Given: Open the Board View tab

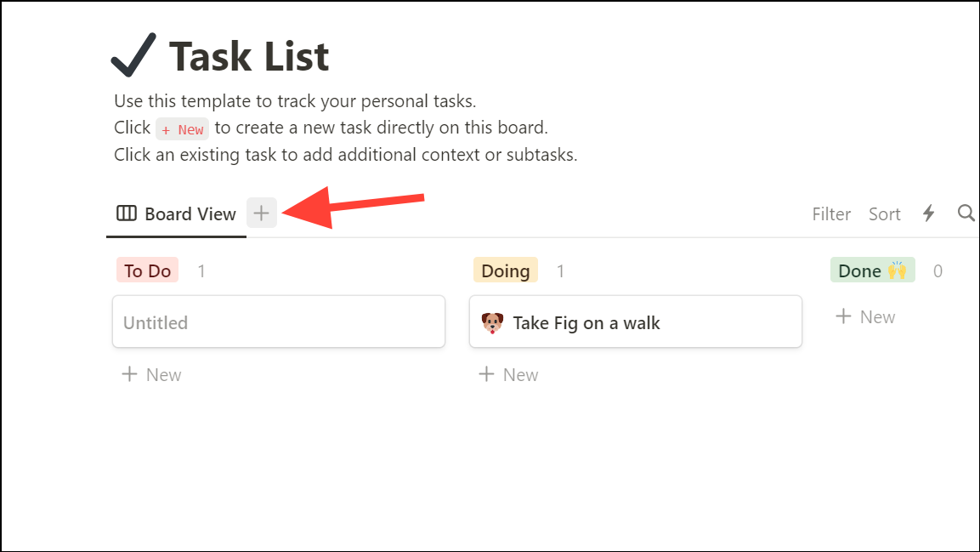Looking at the screenshot, I should coord(187,213).
